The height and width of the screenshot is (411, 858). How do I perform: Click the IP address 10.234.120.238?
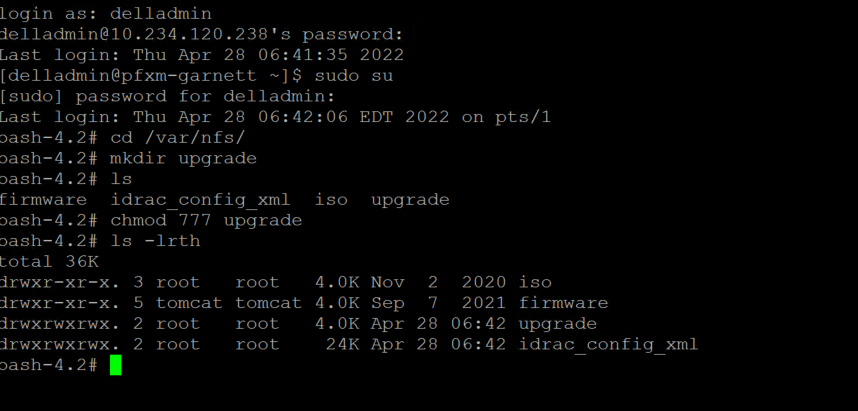pos(180,34)
